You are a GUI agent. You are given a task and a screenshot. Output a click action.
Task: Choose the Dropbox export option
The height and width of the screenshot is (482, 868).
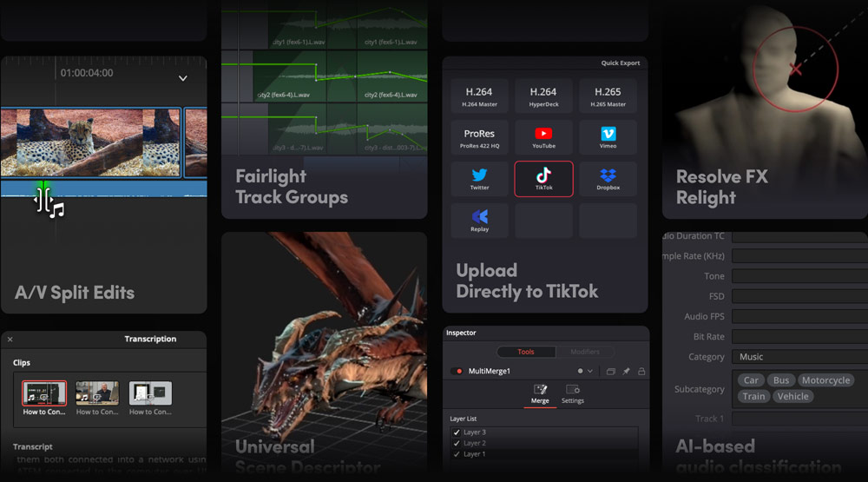pyautogui.click(x=608, y=178)
